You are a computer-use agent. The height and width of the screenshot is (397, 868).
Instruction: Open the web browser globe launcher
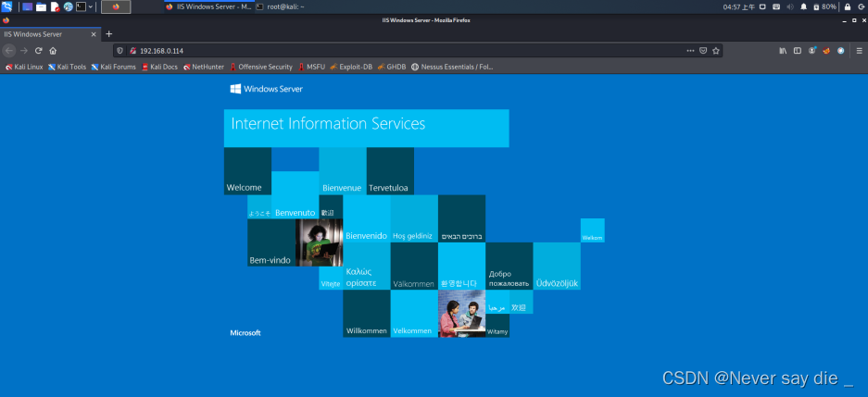point(69,6)
